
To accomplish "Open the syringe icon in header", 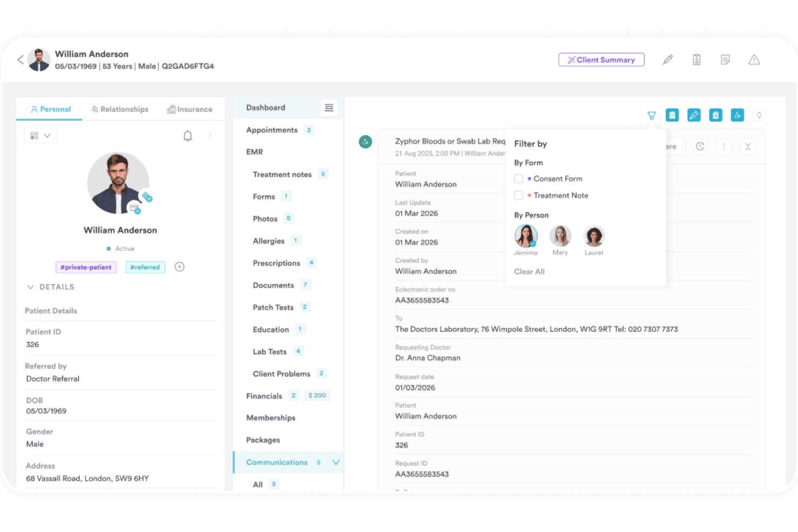I will coord(668,60).
